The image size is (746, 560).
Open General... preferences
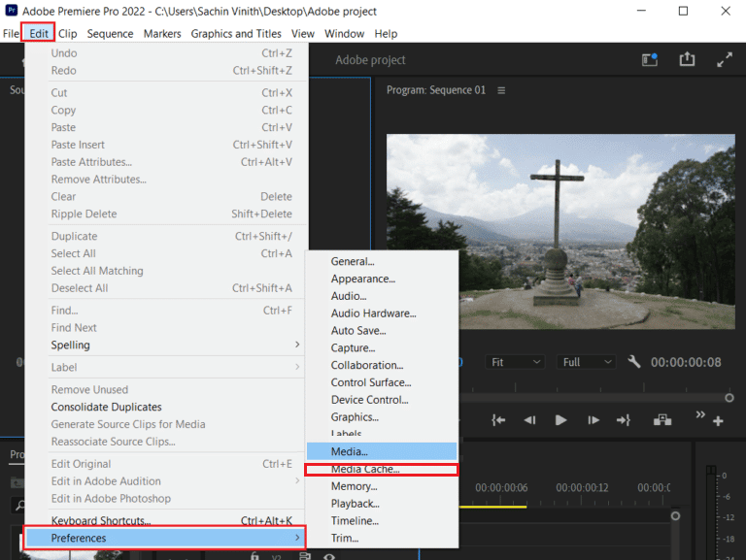382,261
